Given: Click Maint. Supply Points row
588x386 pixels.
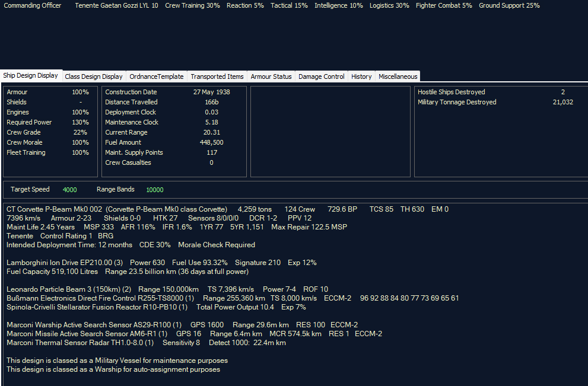Looking at the screenshot, I should [161, 152].
